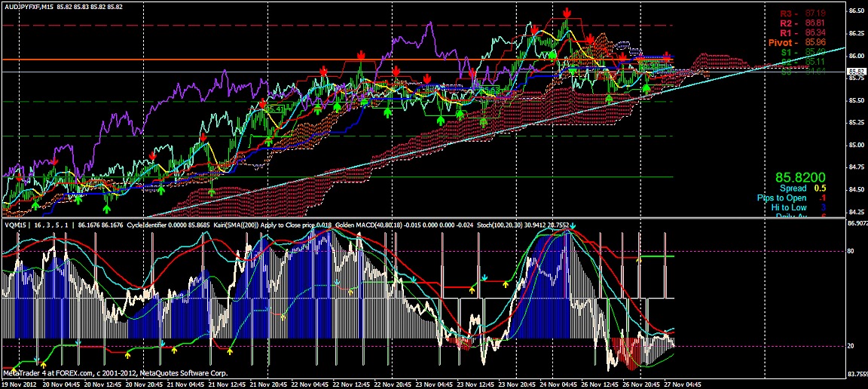Click the current price tag 85.82 on the price axis

tap(856, 71)
